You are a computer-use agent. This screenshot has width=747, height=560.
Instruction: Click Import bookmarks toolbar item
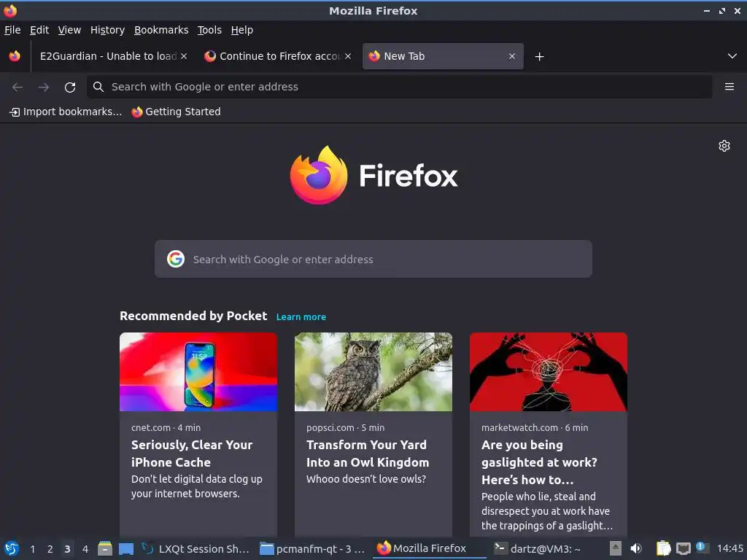(66, 112)
